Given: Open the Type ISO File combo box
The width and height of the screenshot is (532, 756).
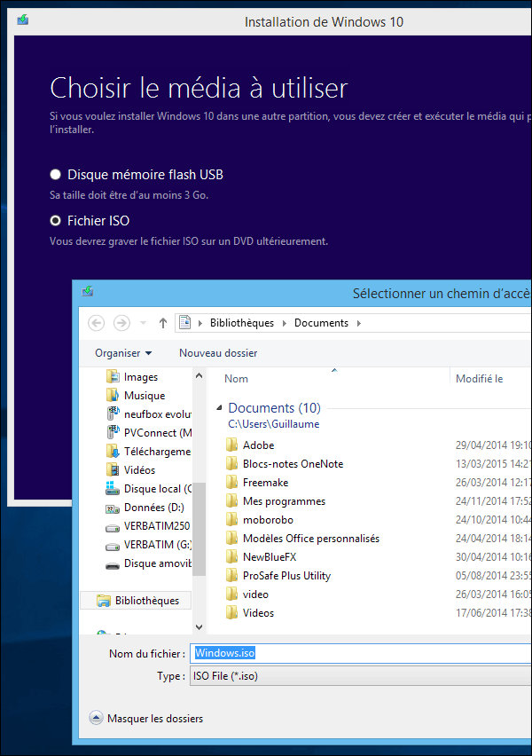Looking at the screenshot, I should pyautogui.click(x=359, y=676).
